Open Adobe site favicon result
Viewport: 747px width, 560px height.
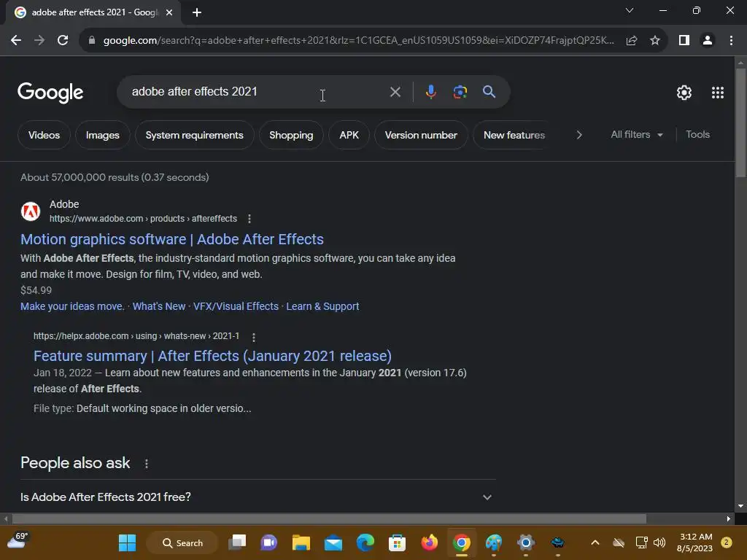click(x=31, y=211)
